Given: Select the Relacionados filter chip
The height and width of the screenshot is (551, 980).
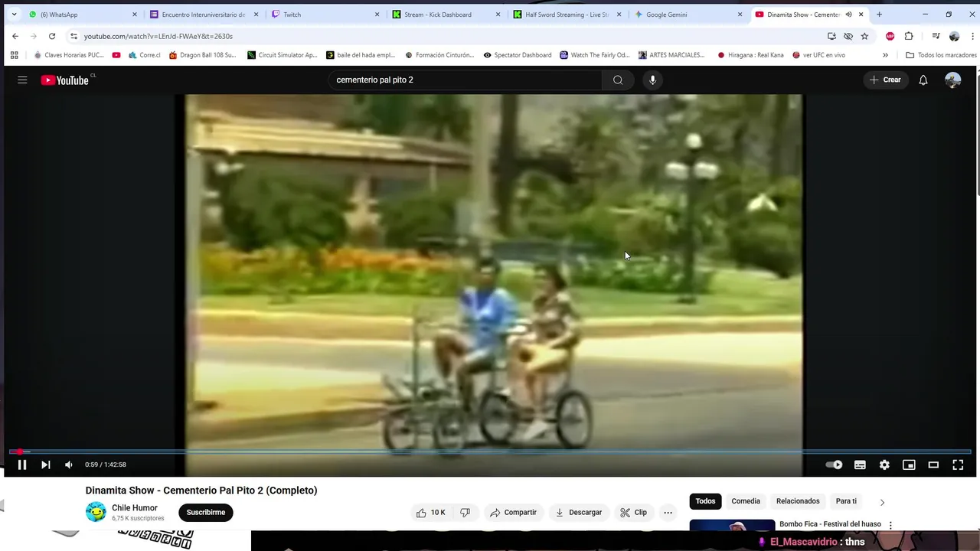Looking at the screenshot, I should point(798,501).
